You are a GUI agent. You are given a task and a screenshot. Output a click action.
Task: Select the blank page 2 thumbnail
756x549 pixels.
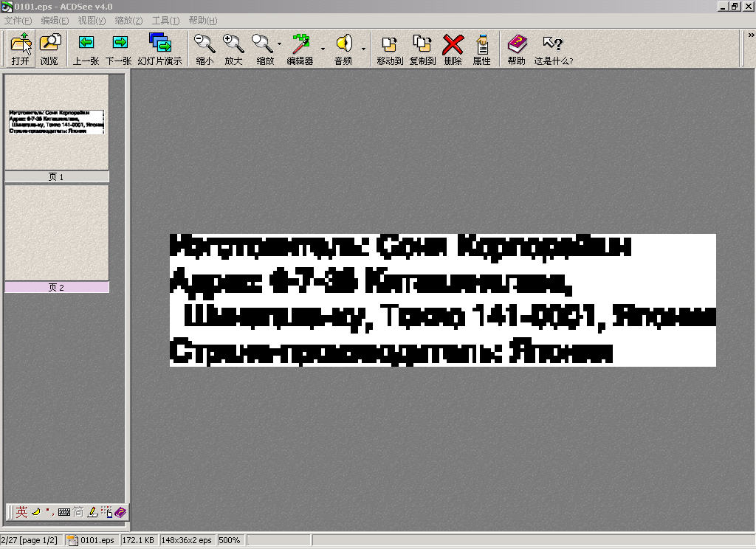tap(56, 232)
